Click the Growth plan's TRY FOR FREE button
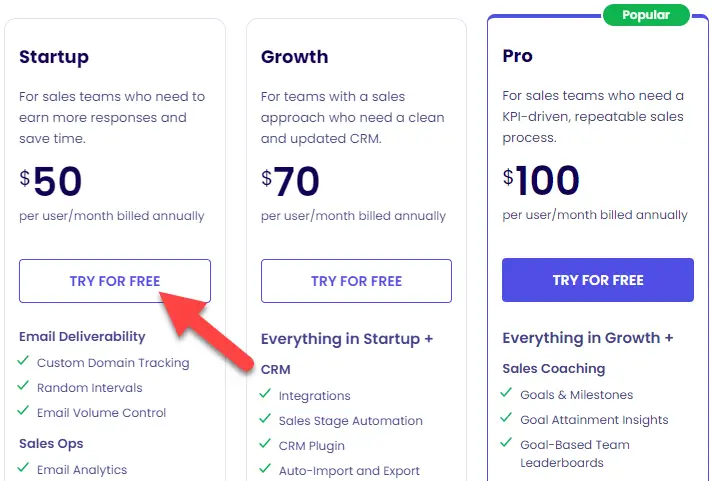Image resolution: width=712 pixels, height=481 pixels. point(356,281)
